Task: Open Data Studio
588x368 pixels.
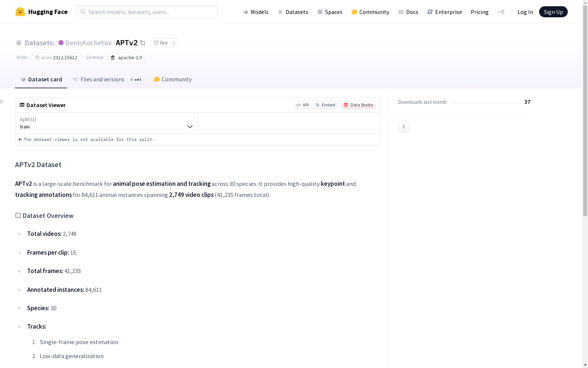Action: 358,105
